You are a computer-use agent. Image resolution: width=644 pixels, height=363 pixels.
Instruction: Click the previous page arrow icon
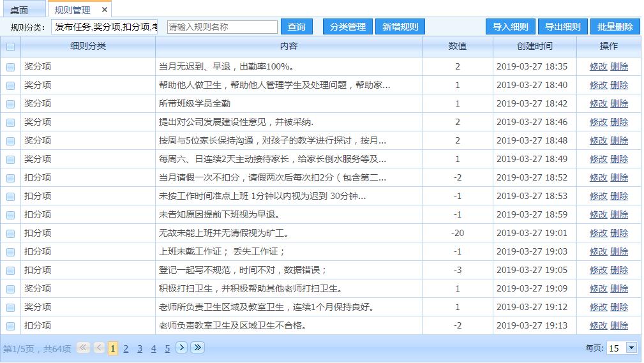(99, 348)
